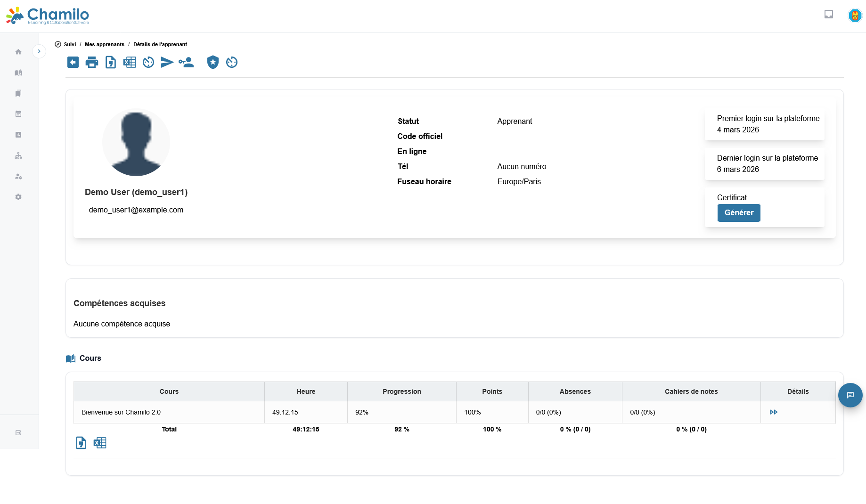The height and width of the screenshot is (504, 866).
Task: Export to Excel from the top toolbar
Action: 130,62
